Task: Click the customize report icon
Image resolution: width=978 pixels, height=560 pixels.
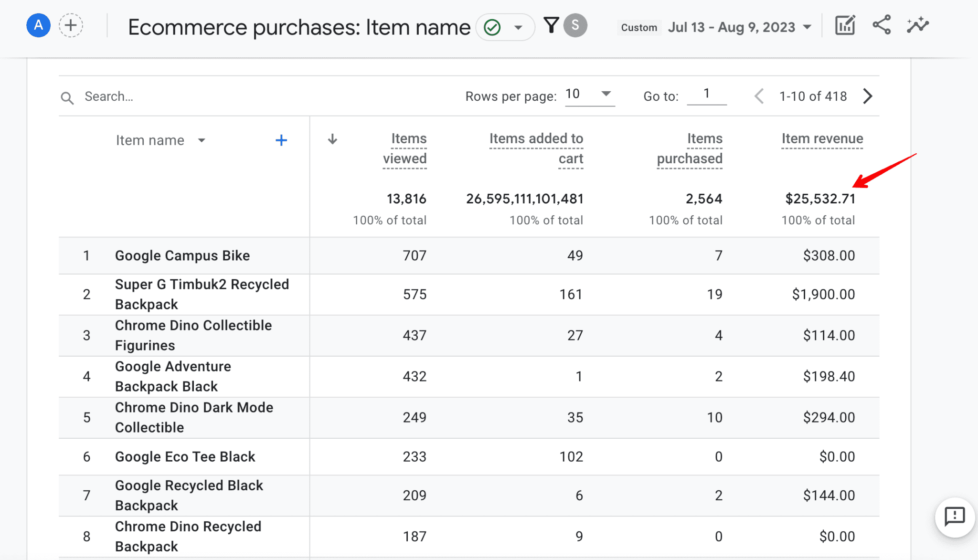Action: (845, 25)
